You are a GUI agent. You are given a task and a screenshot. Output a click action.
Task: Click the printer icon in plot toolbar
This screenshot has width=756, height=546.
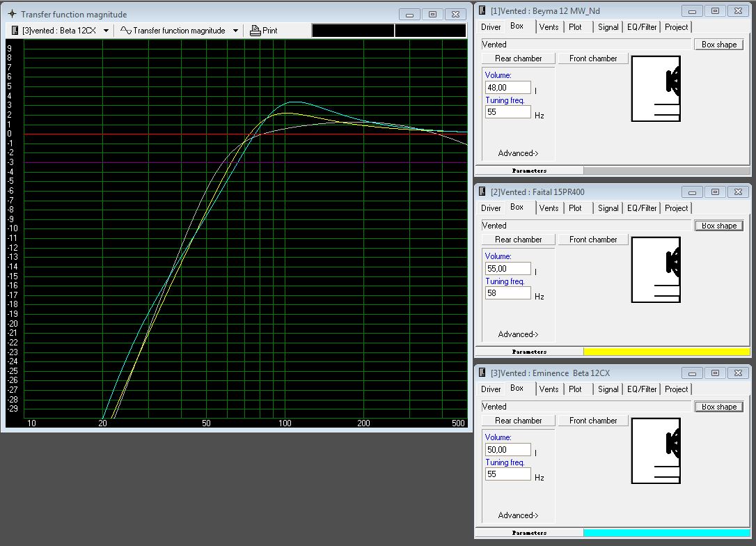click(255, 31)
